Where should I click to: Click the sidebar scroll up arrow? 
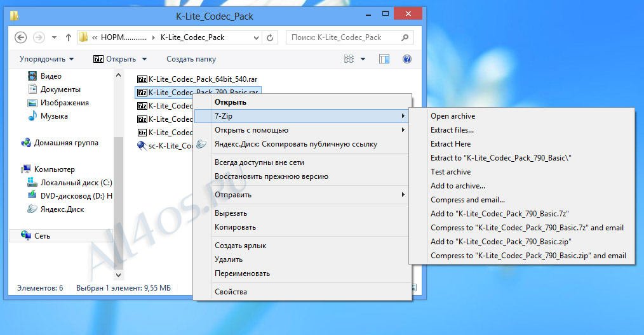coord(118,75)
